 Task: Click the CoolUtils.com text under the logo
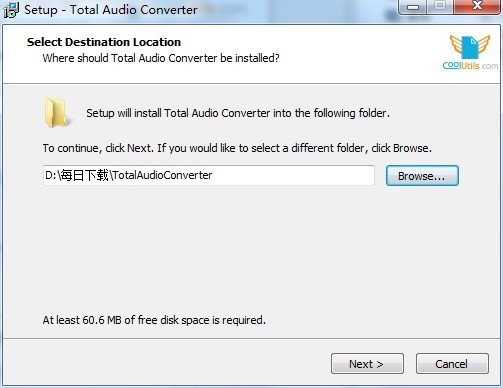click(x=470, y=66)
